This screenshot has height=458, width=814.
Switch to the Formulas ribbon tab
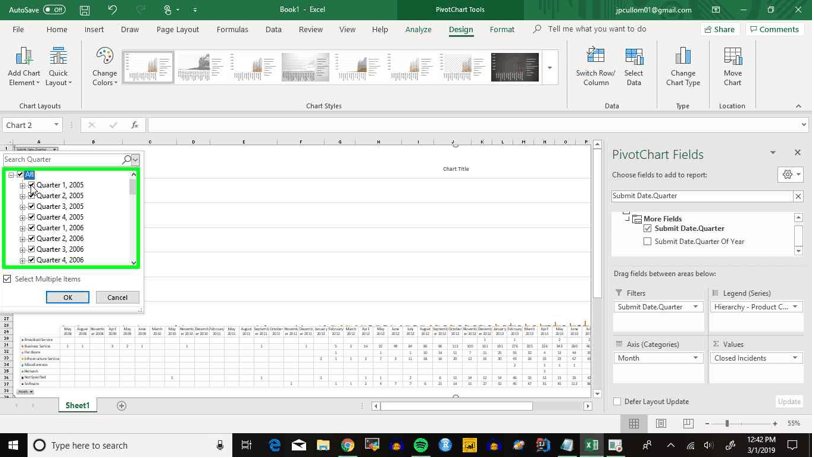232,30
